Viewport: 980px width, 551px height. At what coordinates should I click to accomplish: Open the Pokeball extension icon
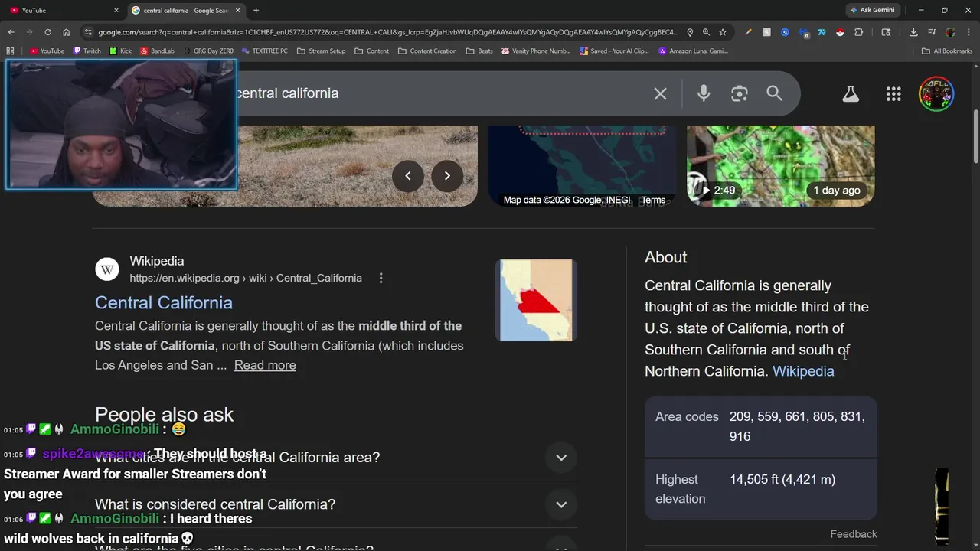[x=840, y=32]
